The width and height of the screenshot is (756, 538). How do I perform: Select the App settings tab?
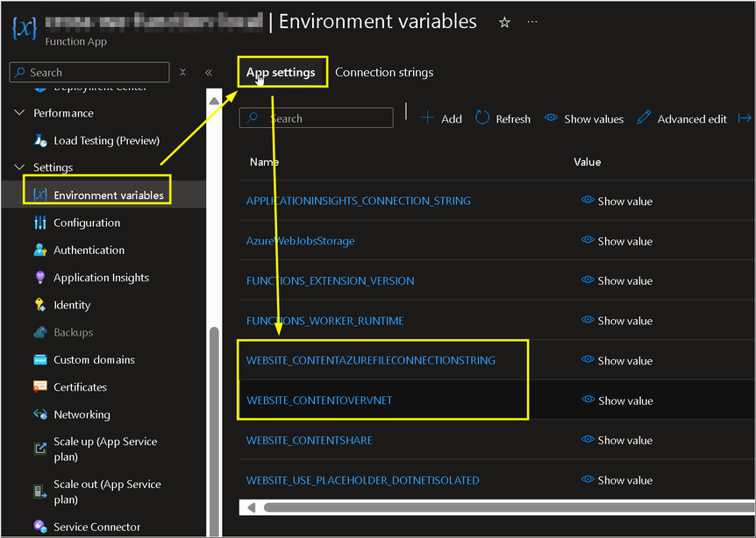[281, 73]
